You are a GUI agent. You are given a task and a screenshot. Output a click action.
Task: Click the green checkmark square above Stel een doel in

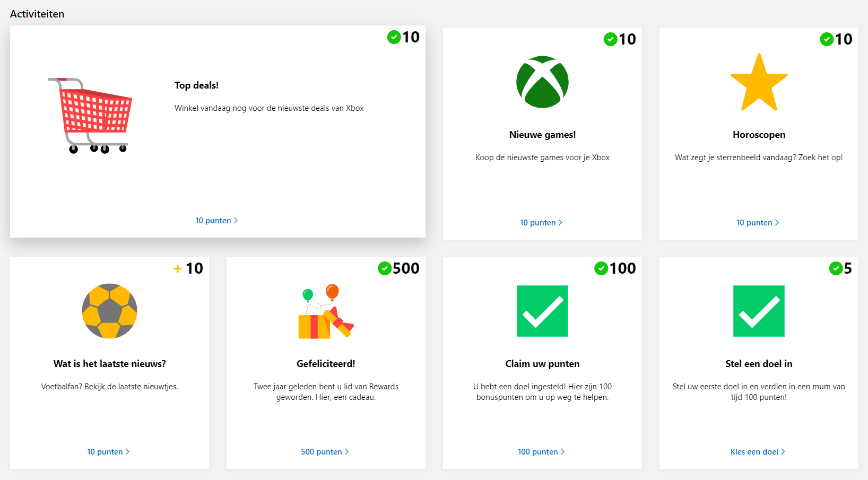(759, 311)
